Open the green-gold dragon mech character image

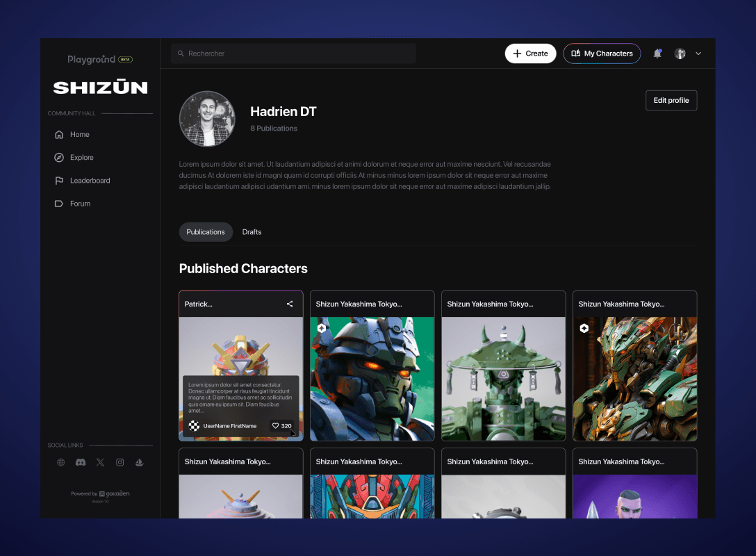click(635, 379)
